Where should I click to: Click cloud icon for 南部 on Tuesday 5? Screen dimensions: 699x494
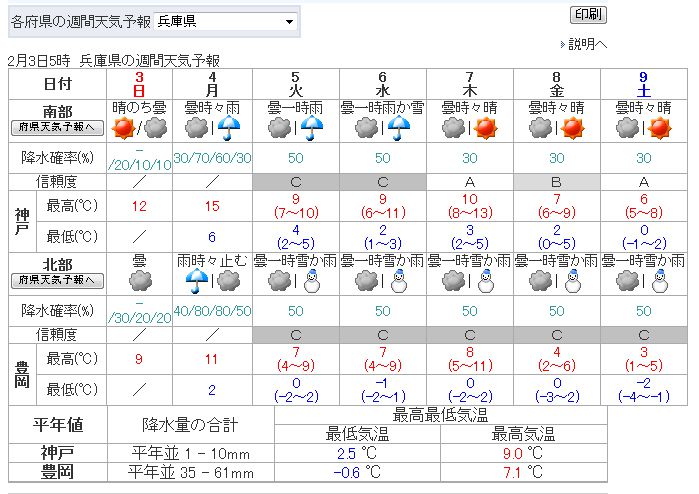click(x=280, y=128)
